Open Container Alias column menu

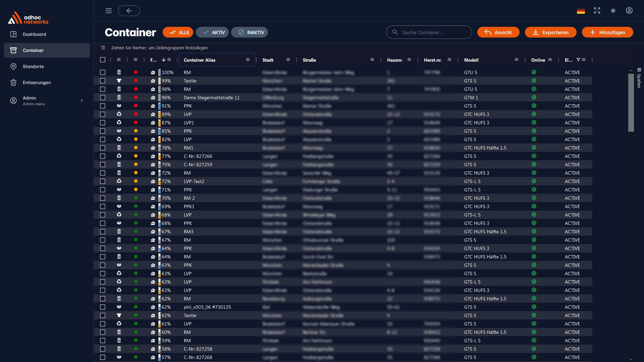(248, 60)
